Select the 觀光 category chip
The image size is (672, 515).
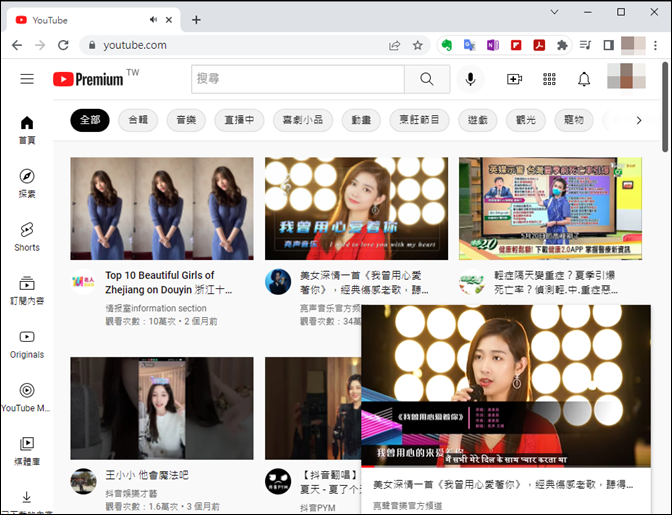[526, 120]
